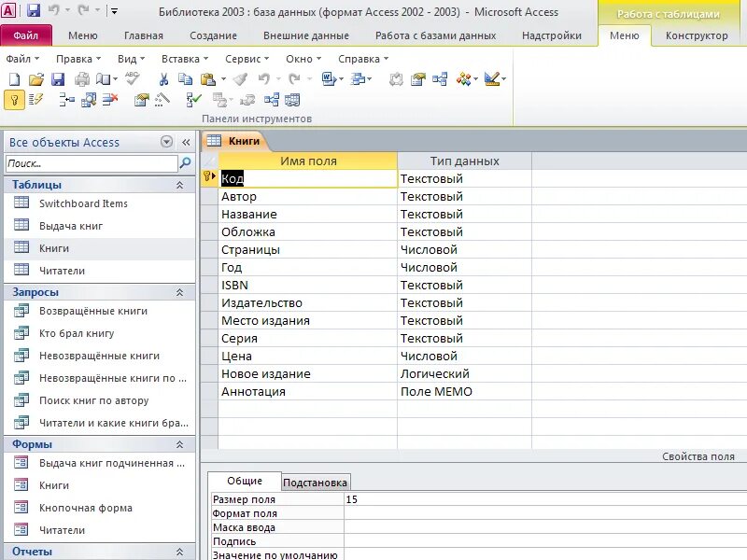Open the Справка menu
Image resolution: width=747 pixels, height=560 pixels.
click(363, 59)
